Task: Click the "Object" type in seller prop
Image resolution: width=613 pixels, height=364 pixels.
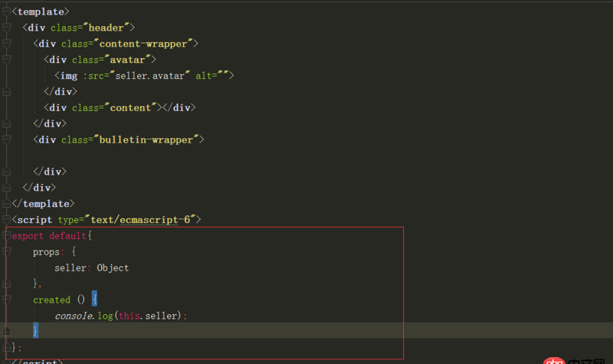Action: click(113, 267)
